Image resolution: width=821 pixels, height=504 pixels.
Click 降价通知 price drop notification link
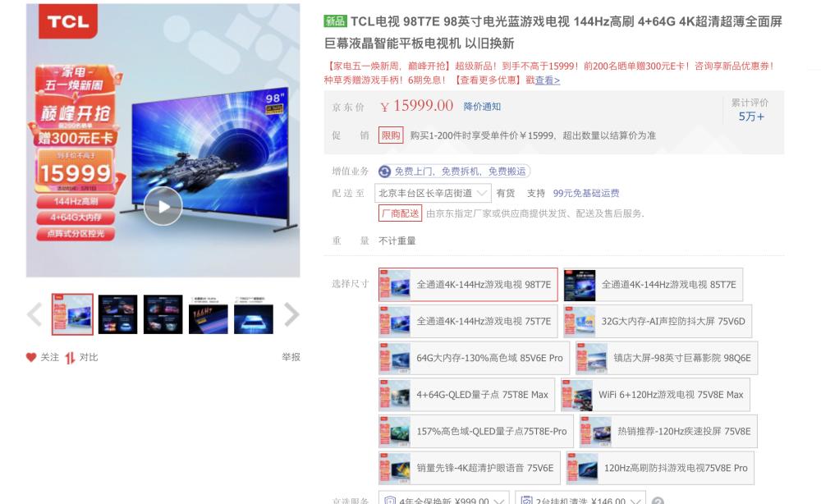482,107
